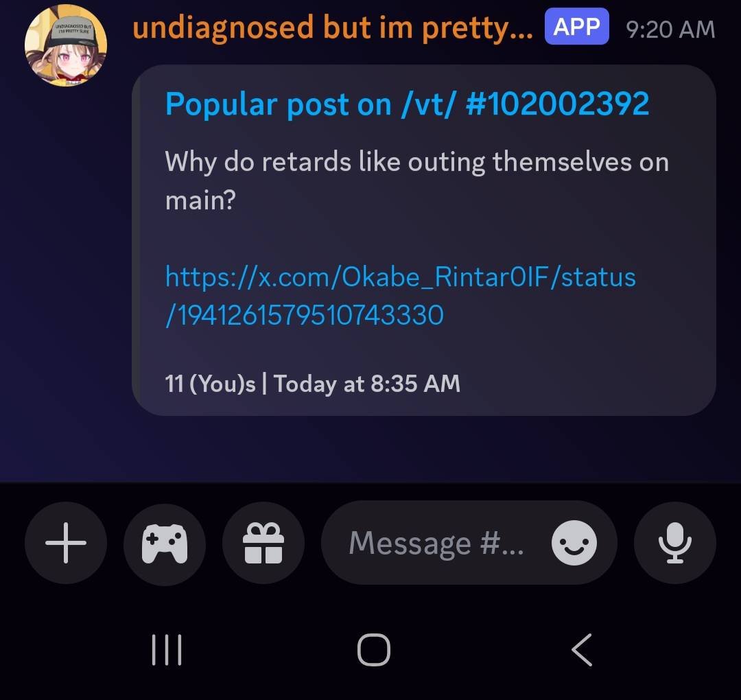Open the emoji picker smiley face

tap(574, 543)
